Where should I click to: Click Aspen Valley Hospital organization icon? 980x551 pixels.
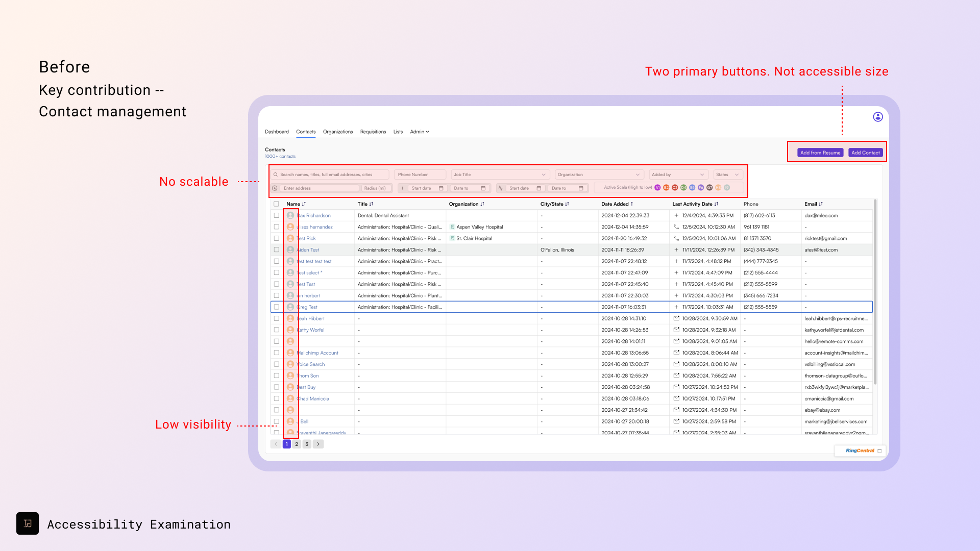coord(452,227)
